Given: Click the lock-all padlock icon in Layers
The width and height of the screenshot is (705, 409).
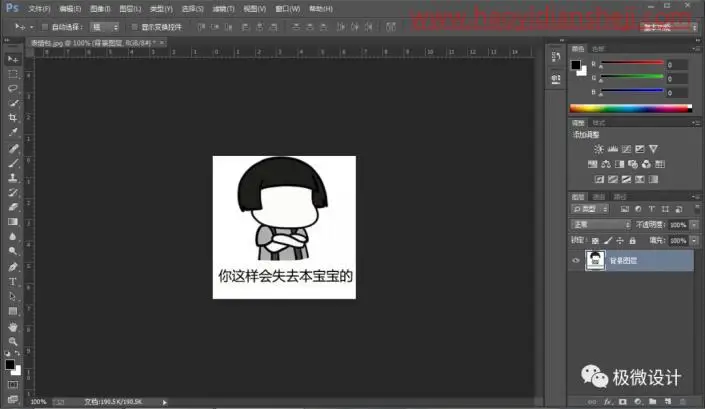Looking at the screenshot, I should [633, 241].
